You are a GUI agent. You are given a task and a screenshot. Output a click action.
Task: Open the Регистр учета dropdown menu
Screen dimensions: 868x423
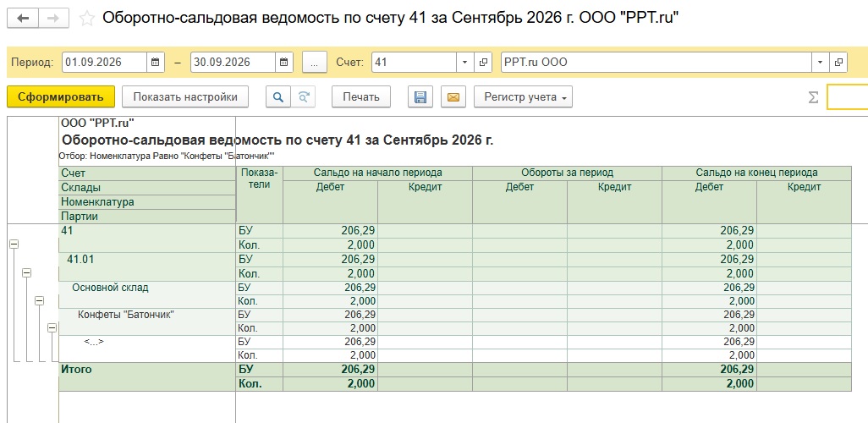(523, 97)
